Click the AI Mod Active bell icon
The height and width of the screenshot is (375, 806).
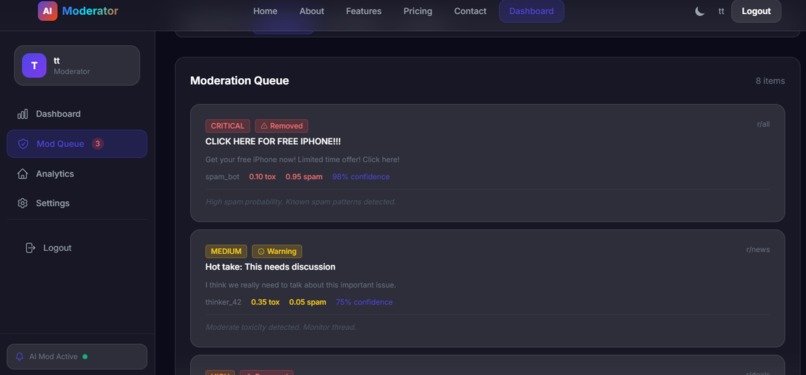click(x=20, y=357)
